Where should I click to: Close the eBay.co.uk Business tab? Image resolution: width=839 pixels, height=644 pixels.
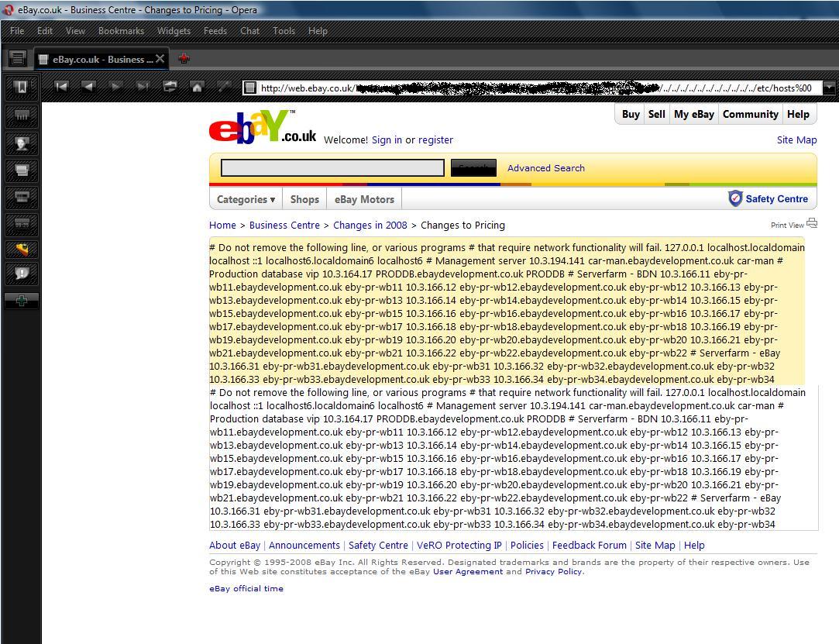click(x=160, y=59)
